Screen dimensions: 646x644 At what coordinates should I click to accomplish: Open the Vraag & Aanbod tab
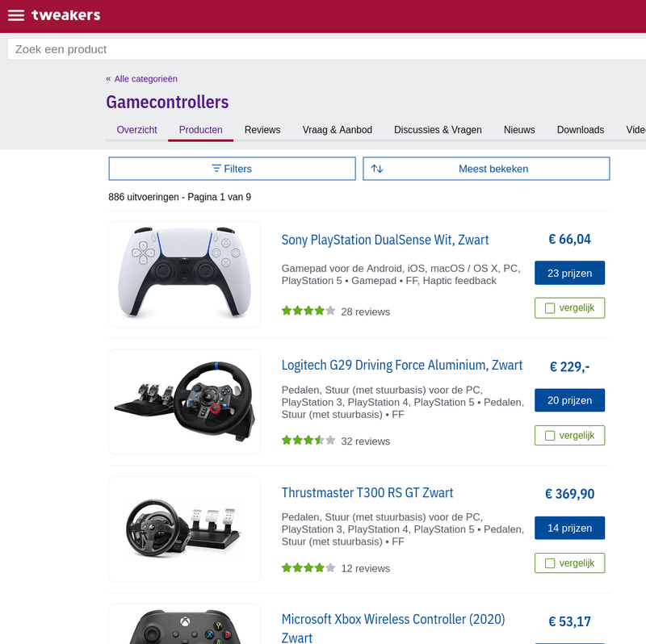(337, 130)
